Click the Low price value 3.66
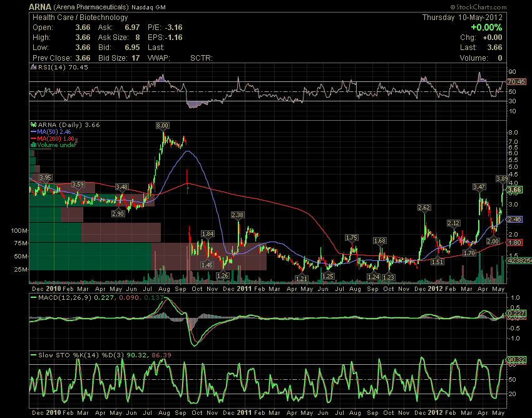This screenshot has height=418, width=532. point(83,48)
